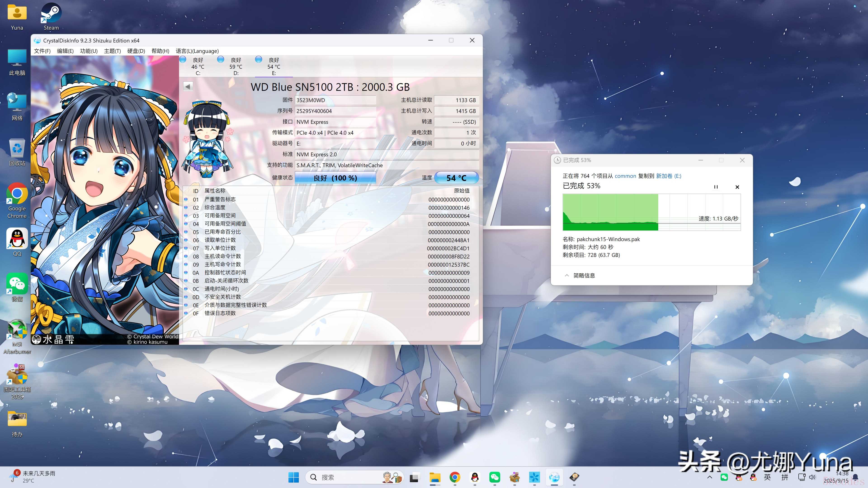Open the 功能(U) menu
Viewport: 868px width, 488px height.
(89, 51)
